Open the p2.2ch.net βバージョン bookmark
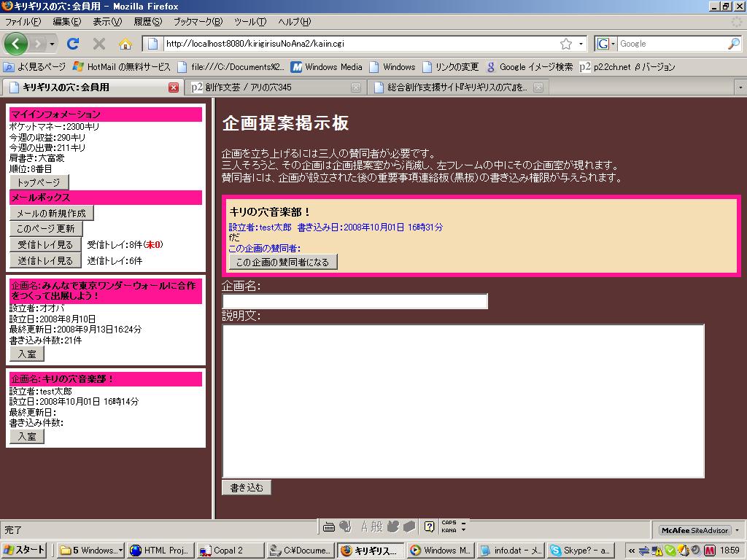Viewport: 747px width, 560px height. click(627, 67)
